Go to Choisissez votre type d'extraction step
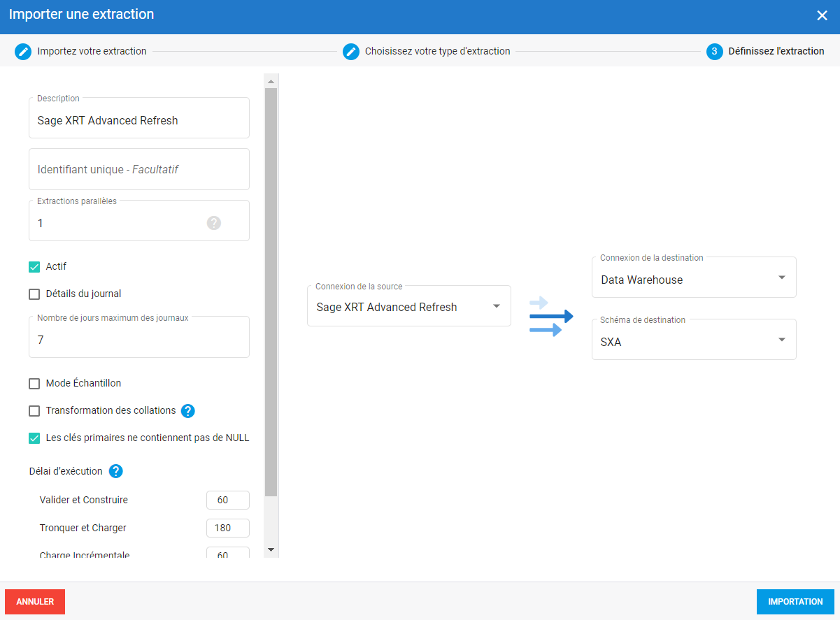840x620 pixels. click(437, 51)
